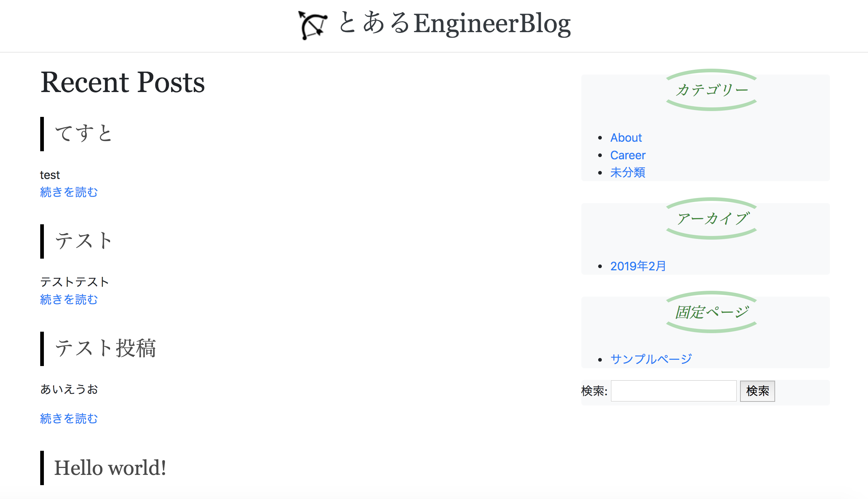The width and height of the screenshot is (868, 499).
Task: Open the サンプルページ fixed page
Action: tap(651, 359)
